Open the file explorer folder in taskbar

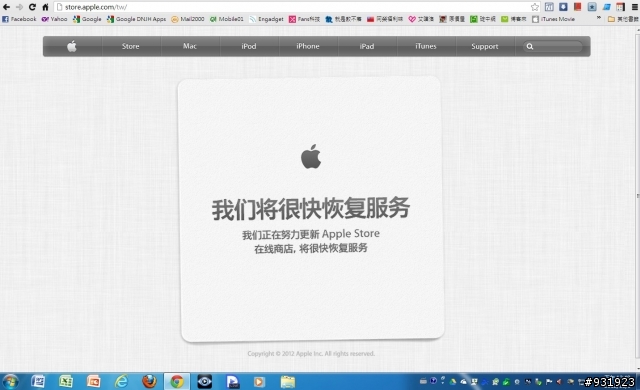pos(288,381)
